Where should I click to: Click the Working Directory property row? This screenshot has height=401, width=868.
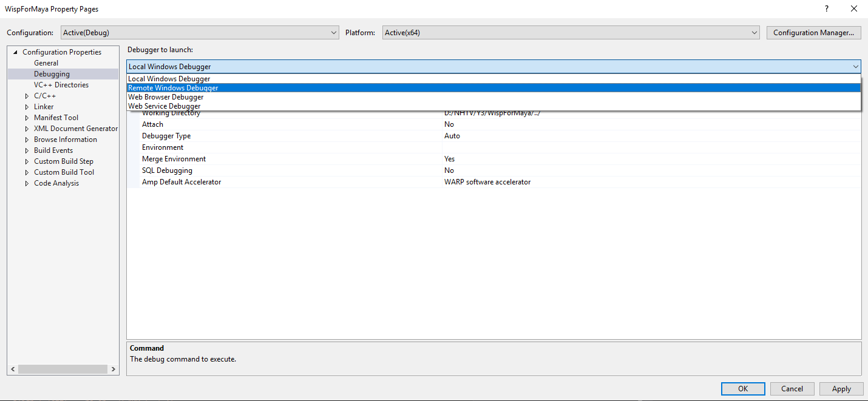point(493,114)
